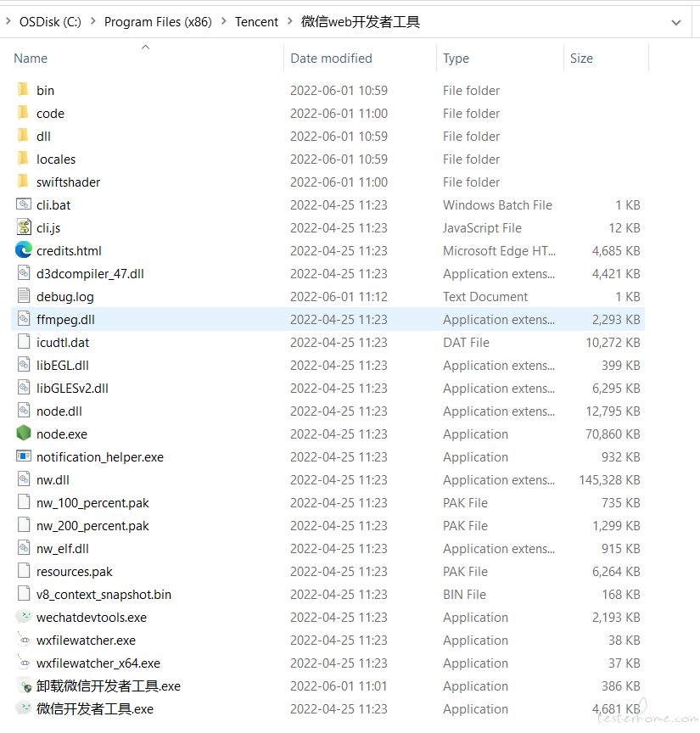Screen dimensions: 700x733
Task: Select the 卸载微信开发者工具.exe uninstaller icon
Action: 24,685
